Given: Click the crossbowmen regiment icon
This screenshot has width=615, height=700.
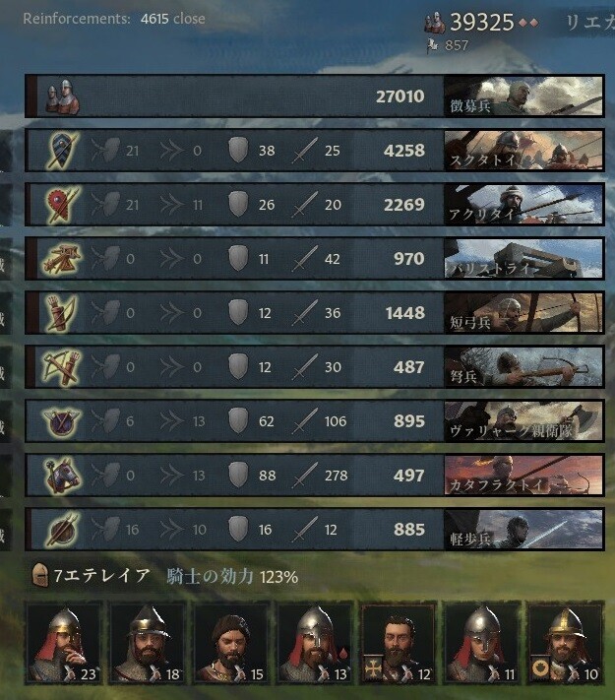Looking at the screenshot, I should coord(62,367).
